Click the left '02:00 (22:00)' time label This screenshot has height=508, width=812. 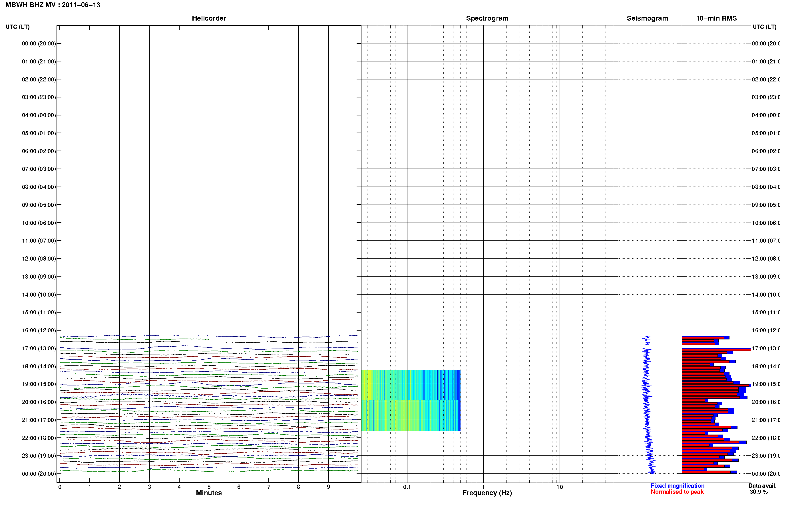click(39, 80)
